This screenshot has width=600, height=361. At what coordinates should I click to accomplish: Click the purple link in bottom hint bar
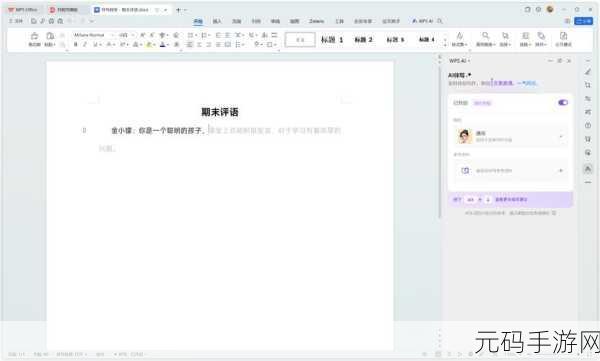(511, 199)
